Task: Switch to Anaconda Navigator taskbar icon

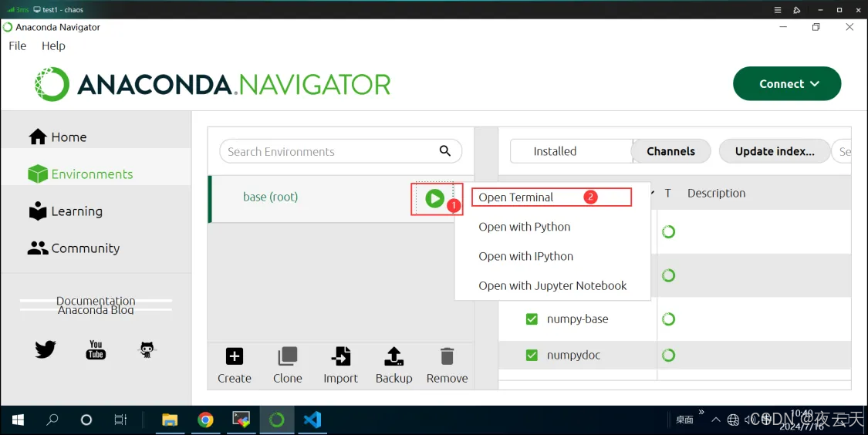Action: pos(277,420)
